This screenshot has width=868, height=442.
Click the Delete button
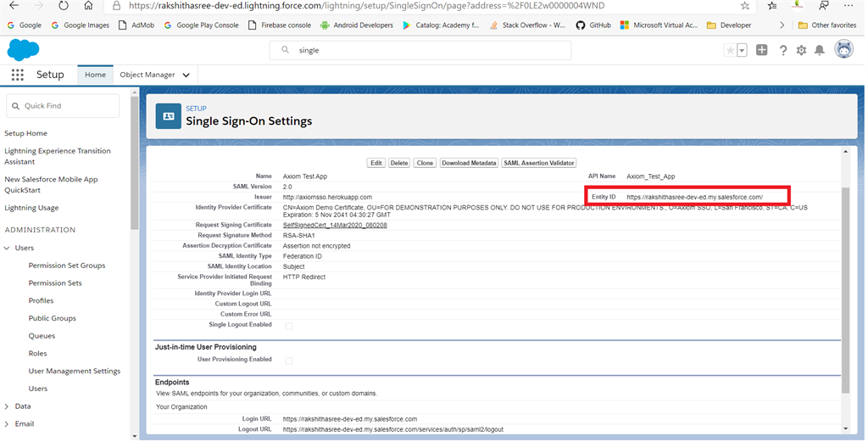(399, 163)
